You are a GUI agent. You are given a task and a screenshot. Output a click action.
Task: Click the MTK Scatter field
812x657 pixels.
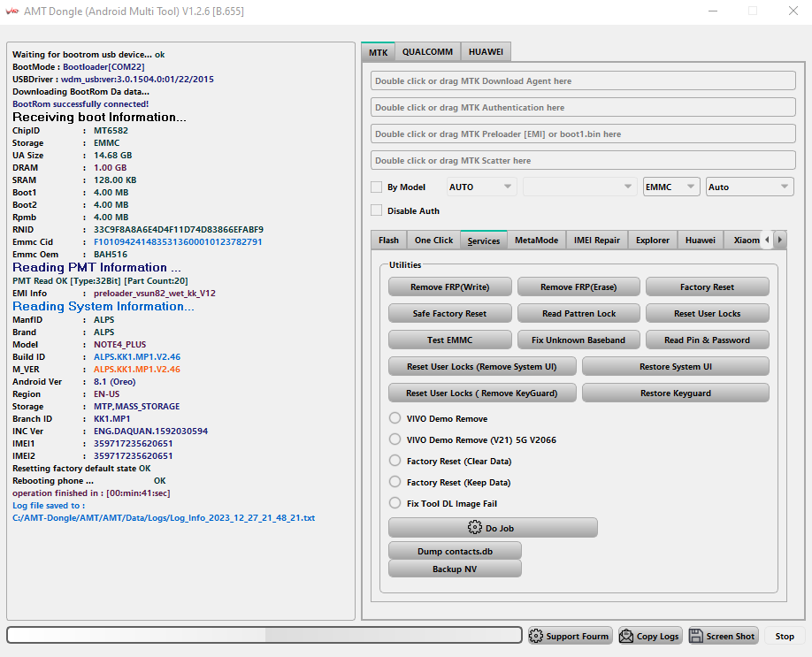pos(583,160)
